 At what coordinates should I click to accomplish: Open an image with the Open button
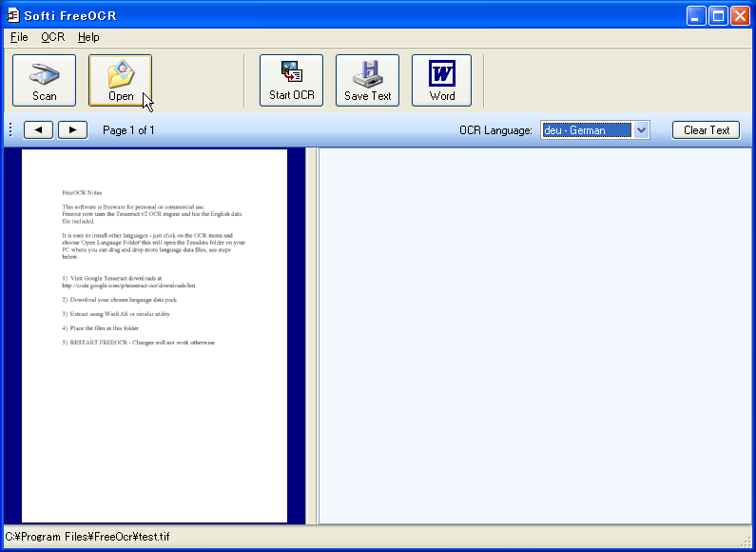coord(120,80)
